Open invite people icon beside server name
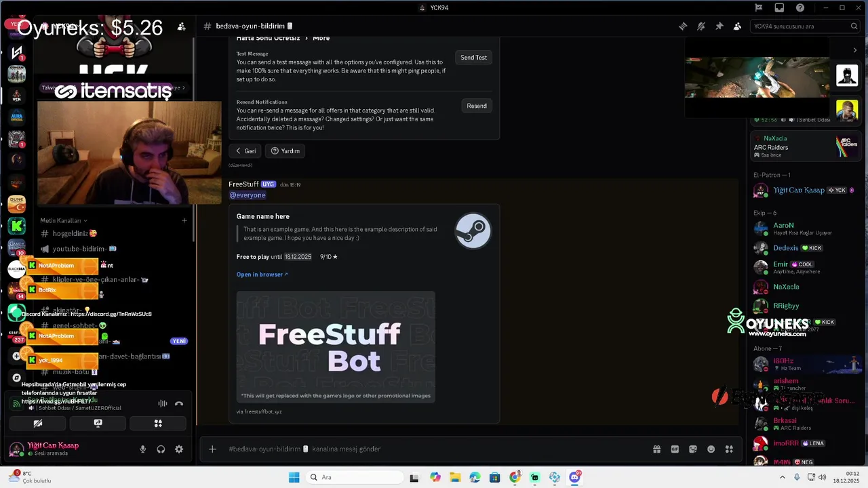The width and height of the screenshot is (868, 488). click(x=182, y=26)
